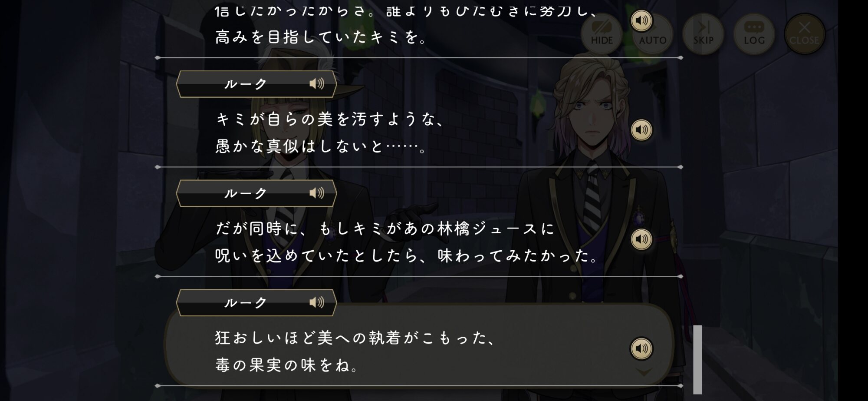Hide the dialogue interface with HIDE
868x401 pixels.
point(602,34)
